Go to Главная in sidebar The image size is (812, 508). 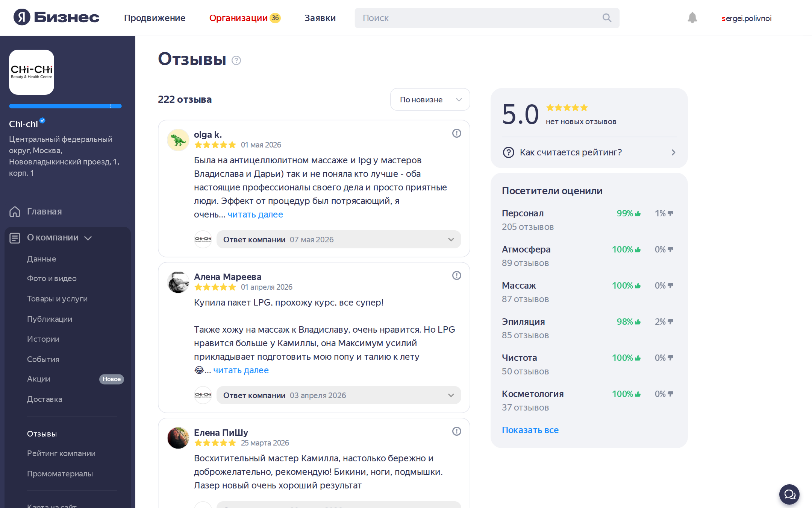coord(44,211)
